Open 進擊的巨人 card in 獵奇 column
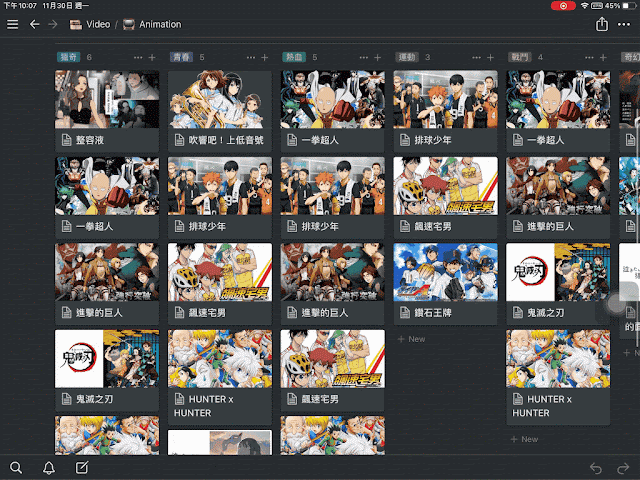The image size is (640, 480). point(107,284)
